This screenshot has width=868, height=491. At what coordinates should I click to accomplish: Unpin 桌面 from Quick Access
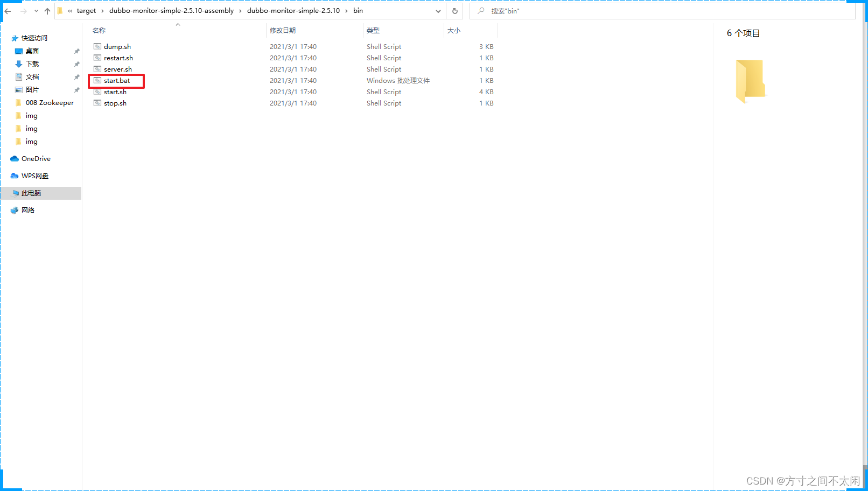point(77,51)
